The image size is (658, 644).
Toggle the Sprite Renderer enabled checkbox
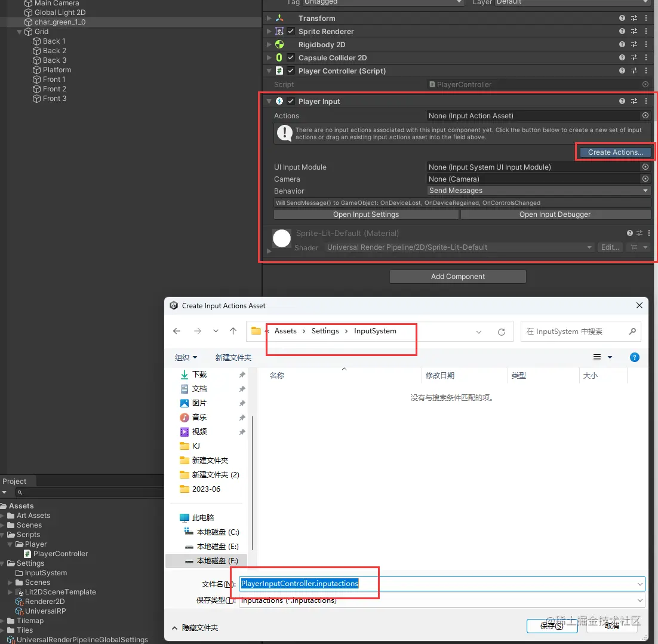291,31
